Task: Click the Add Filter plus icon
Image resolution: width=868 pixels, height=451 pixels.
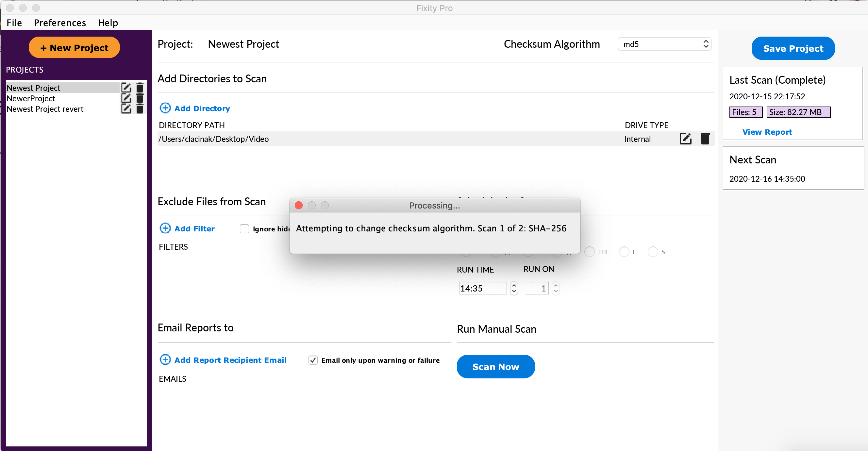Action: [x=165, y=228]
